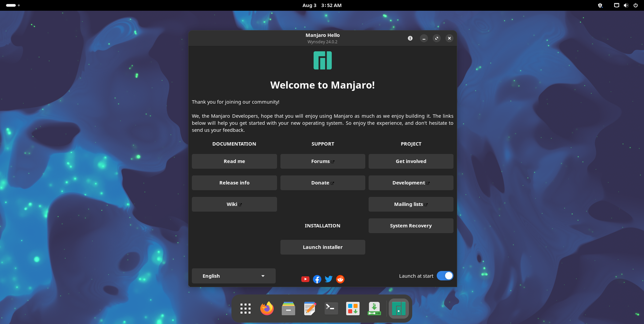Click the volume speaker icon in top bar
644x324 pixels.
click(x=626, y=5)
